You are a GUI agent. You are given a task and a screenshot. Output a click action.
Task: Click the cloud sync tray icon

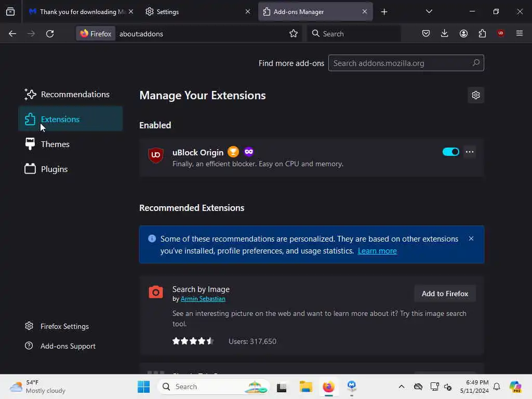click(418, 387)
